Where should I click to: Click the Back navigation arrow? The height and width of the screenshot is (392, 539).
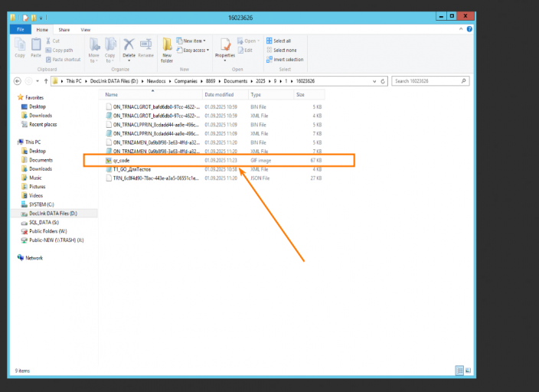pos(17,81)
